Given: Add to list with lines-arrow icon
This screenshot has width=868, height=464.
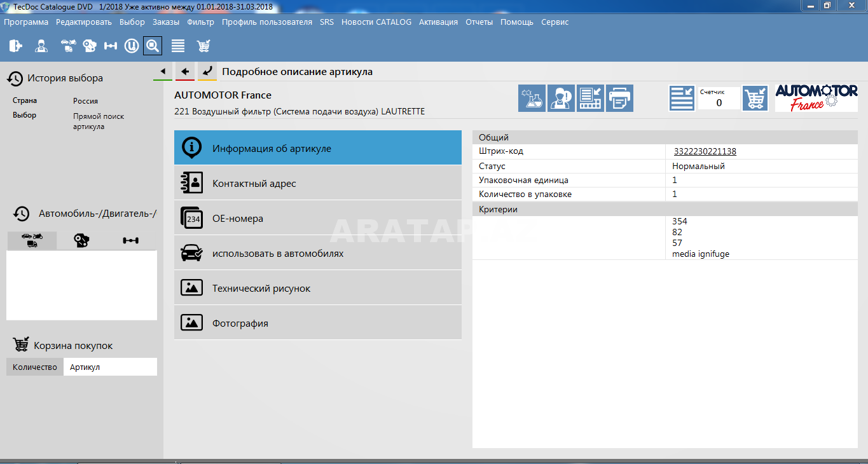Looking at the screenshot, I should click(682, 99).
